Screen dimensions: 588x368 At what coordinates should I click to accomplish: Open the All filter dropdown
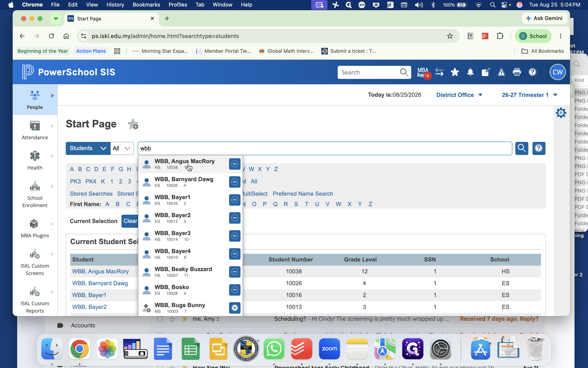(x=122, y=148)
